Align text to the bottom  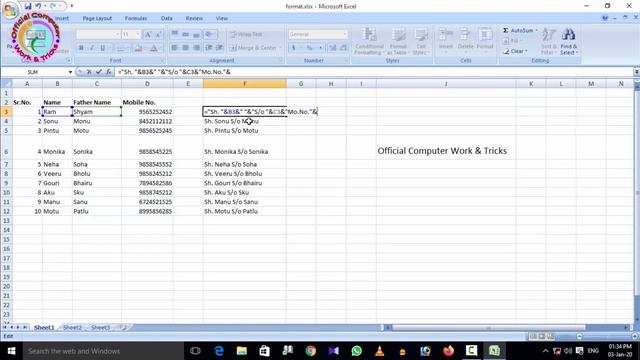[x=196, y=34]
